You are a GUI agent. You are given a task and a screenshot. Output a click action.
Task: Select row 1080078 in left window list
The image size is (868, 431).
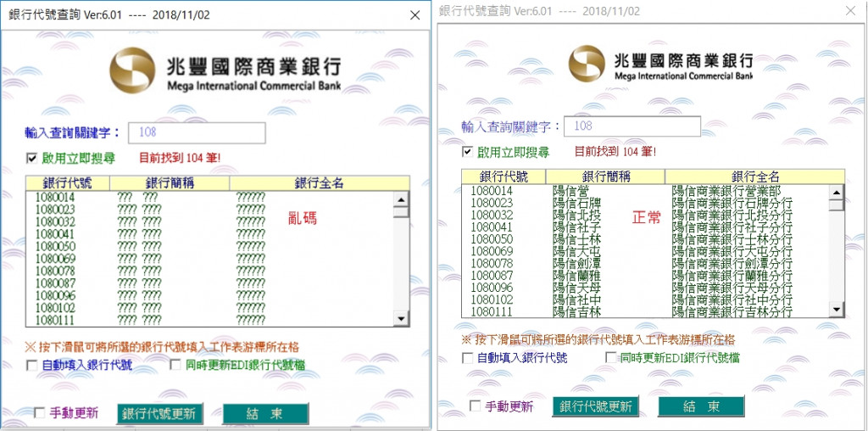(x=210, y=271)
